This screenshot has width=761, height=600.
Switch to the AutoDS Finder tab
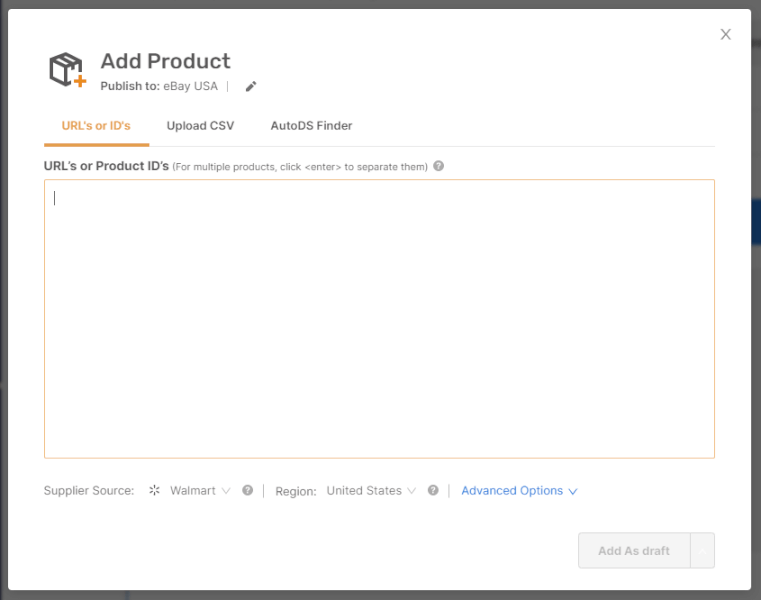(312, 126)
